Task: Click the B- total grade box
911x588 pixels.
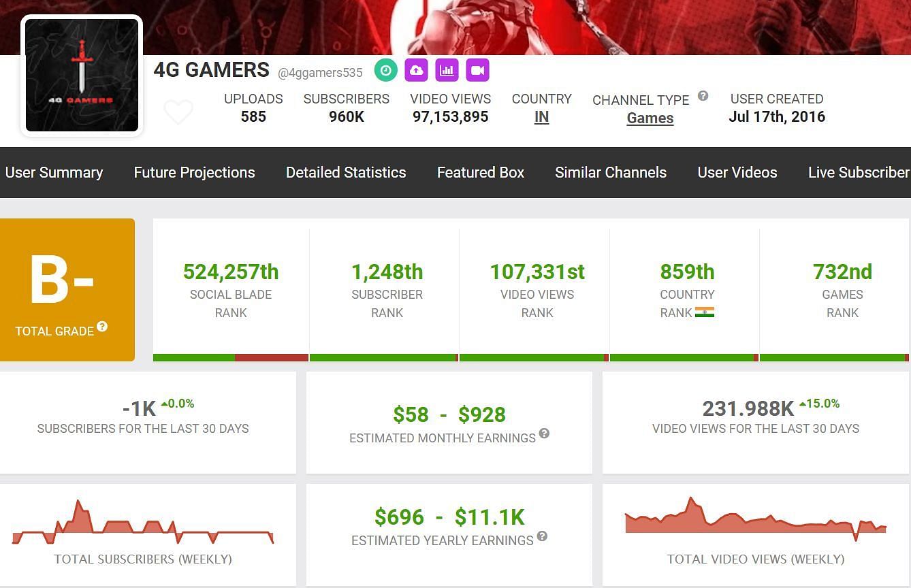Action: [x=67, y=290]
